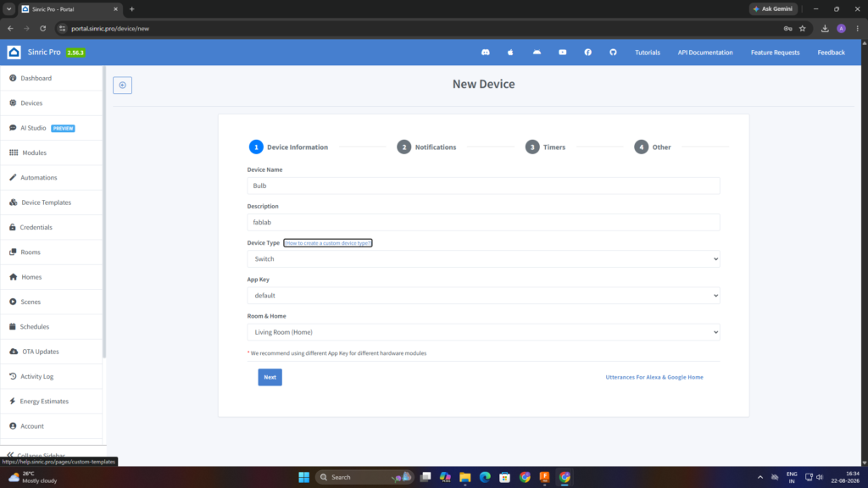Open the Apple app icon in header
Viewport: 868px width, 488px height.
click(x=510, y=52)
